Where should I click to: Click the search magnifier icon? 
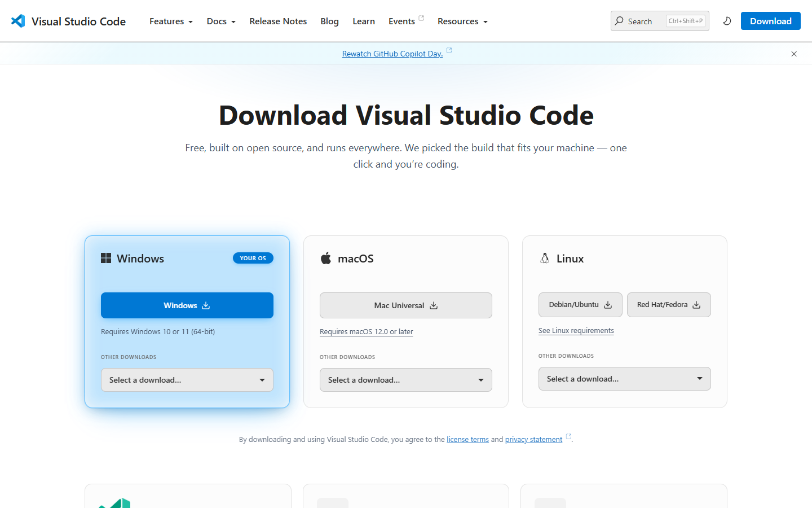619,21
